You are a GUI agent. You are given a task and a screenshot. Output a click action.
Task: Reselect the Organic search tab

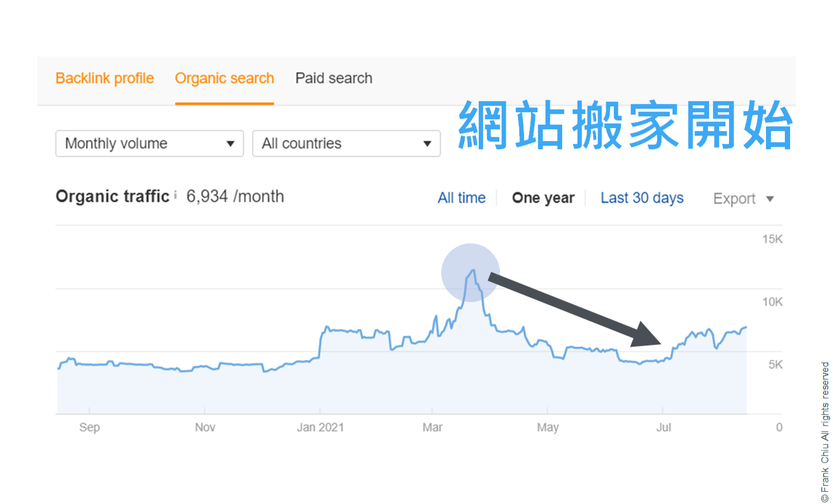[224, 78]
